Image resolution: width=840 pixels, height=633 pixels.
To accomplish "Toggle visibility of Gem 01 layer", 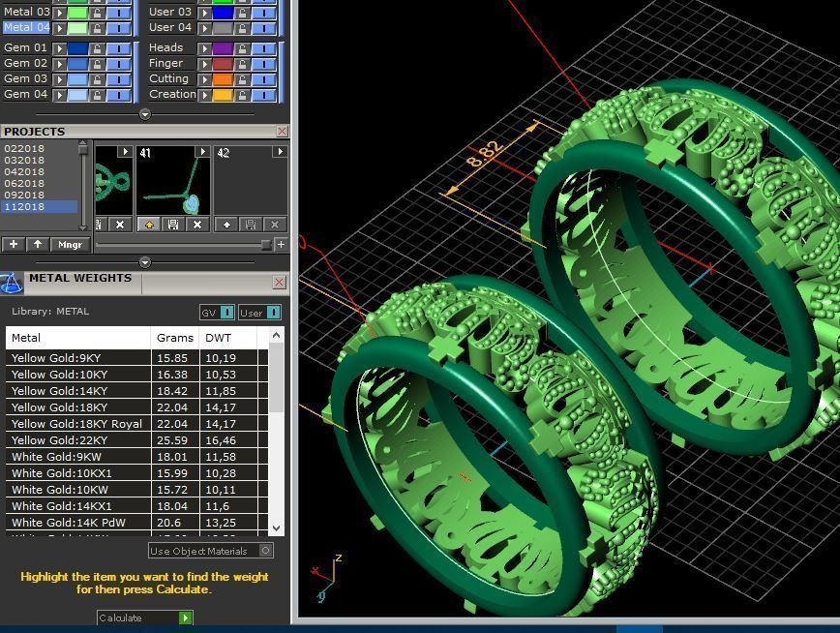I will pos(118,48).
